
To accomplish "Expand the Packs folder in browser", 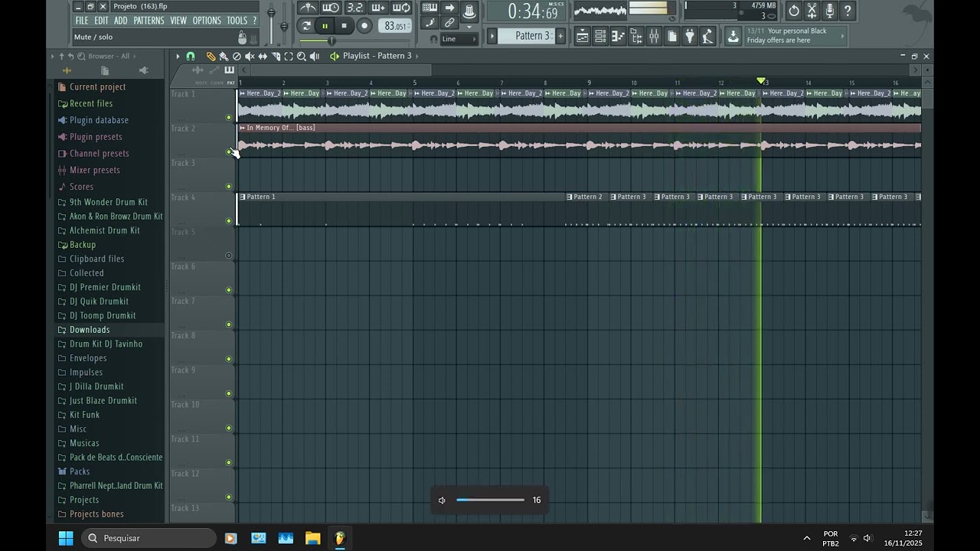I will pyautogui.click(x=80, y=471).
